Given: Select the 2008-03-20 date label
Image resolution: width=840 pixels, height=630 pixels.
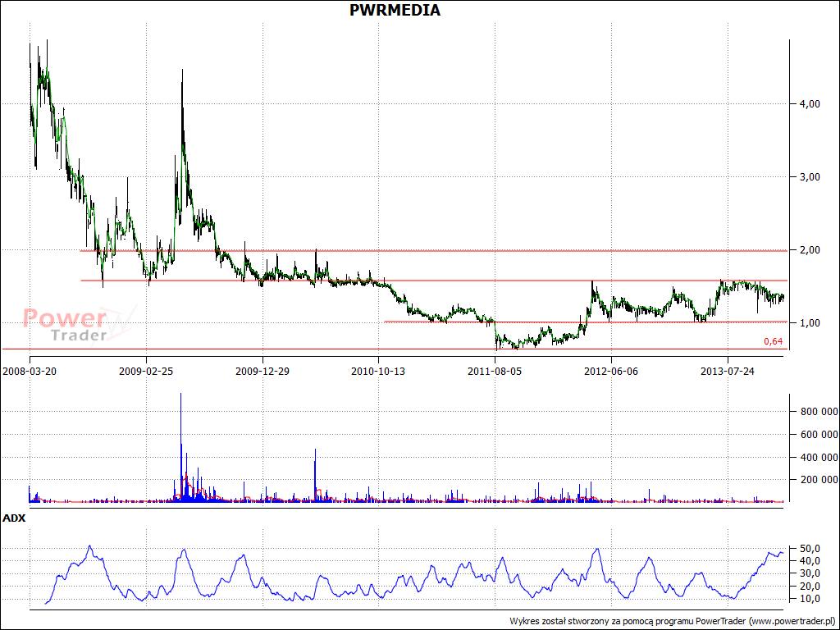Looking at the screenshot, I should click(30, 371).
